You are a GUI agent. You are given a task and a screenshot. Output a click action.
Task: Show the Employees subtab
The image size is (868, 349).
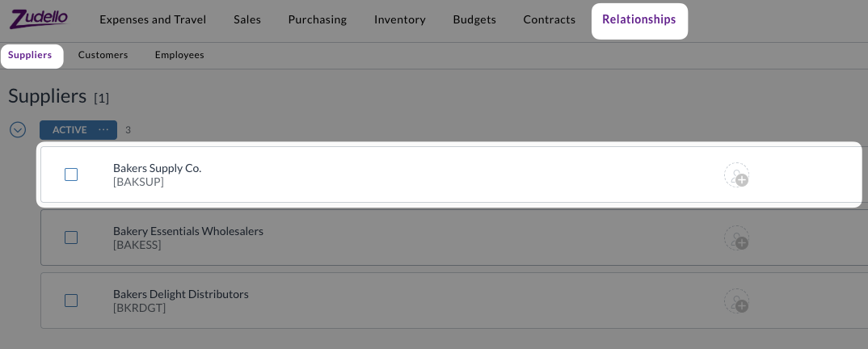coord(179,55)
